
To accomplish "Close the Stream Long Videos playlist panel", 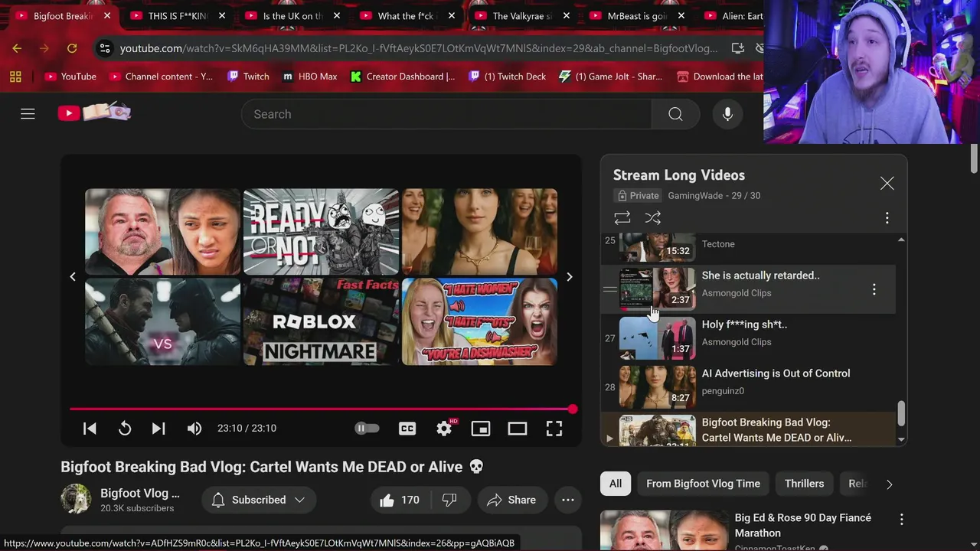I will [x=887, y=184].
